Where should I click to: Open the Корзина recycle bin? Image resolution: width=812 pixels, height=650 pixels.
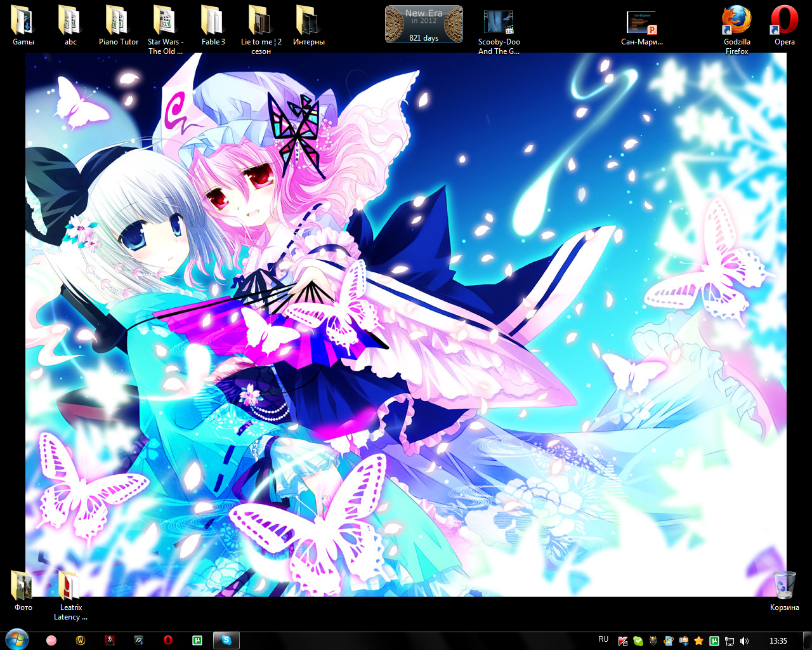point(784,590)
